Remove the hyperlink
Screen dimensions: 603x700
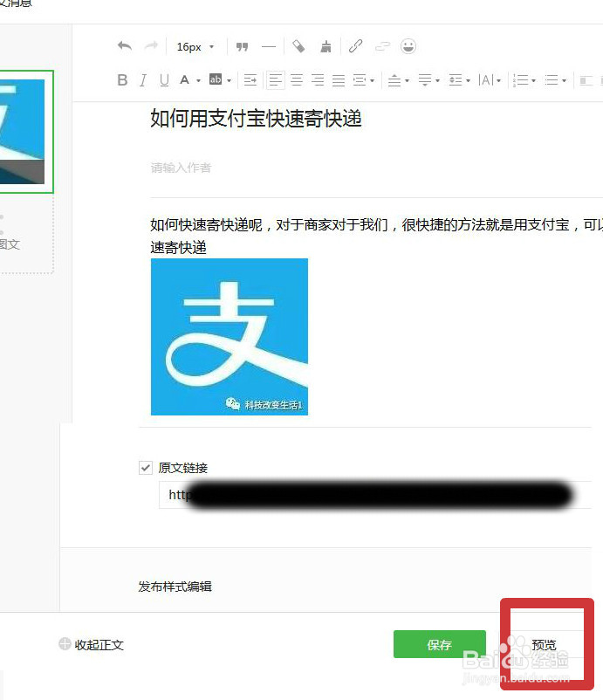coord(382,46)
